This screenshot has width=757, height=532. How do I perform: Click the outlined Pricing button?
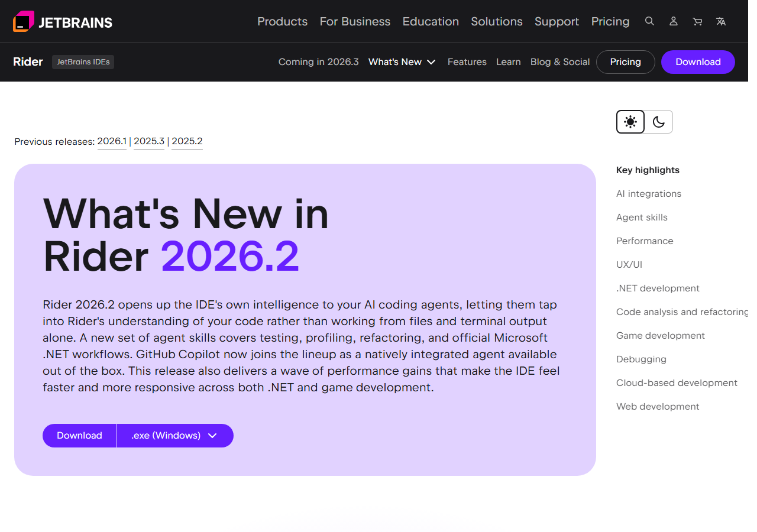[626, 62]
